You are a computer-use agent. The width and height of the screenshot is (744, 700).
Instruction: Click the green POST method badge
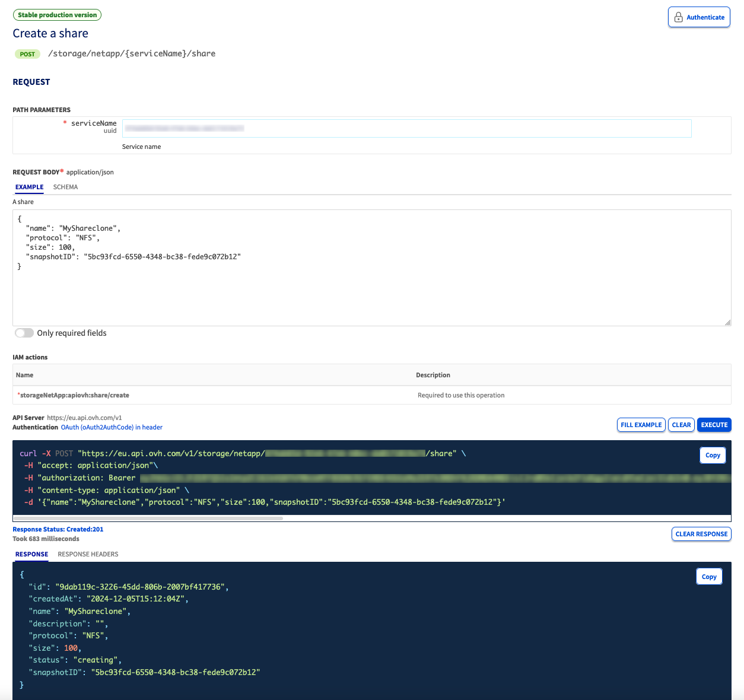tap(27, 54)
